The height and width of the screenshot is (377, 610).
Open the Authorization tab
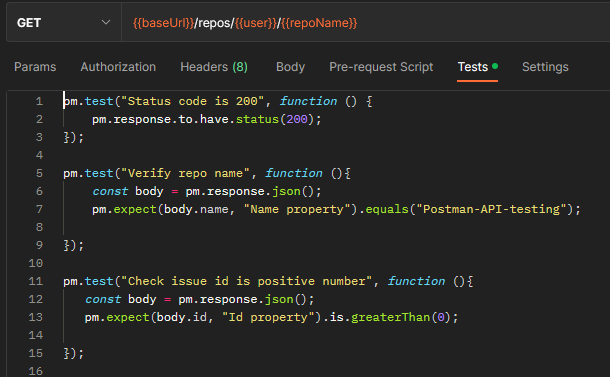(118, 67)
